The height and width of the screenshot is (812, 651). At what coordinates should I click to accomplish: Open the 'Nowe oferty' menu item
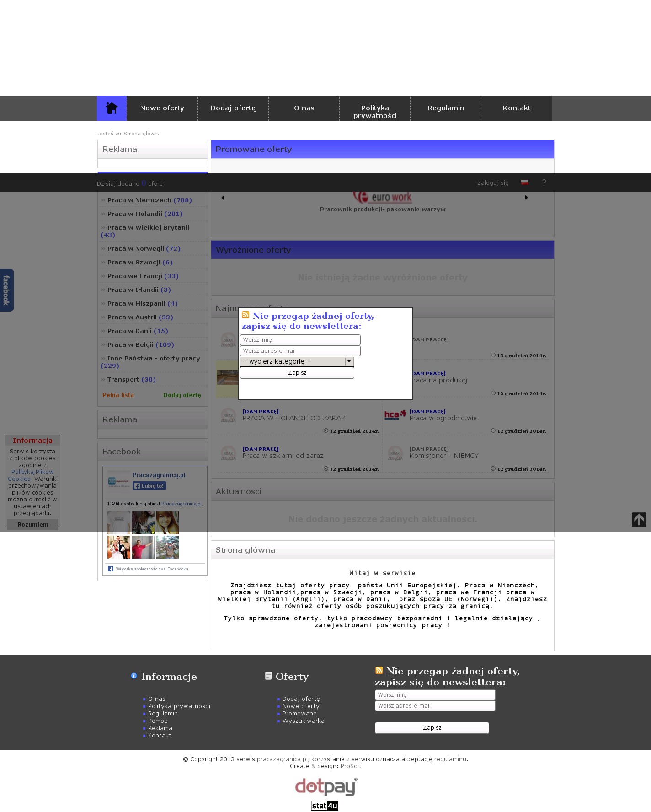tap(162, 108)
